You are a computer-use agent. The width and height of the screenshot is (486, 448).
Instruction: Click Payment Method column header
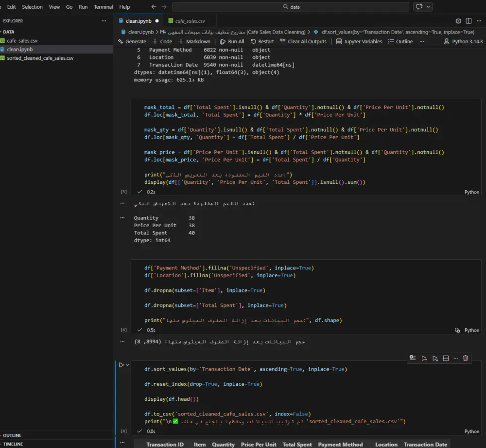(340, 445)
